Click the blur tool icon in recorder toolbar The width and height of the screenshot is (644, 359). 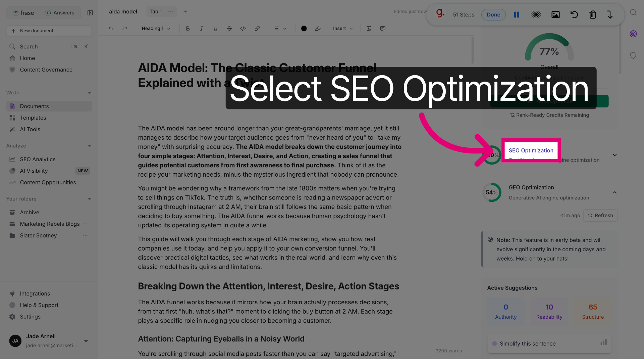click(x=536, y=14)
